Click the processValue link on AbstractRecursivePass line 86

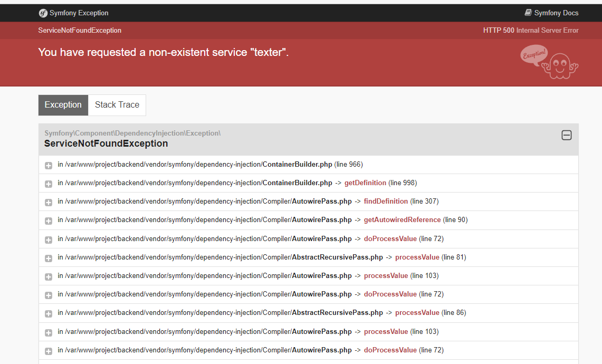coord(417,312)
